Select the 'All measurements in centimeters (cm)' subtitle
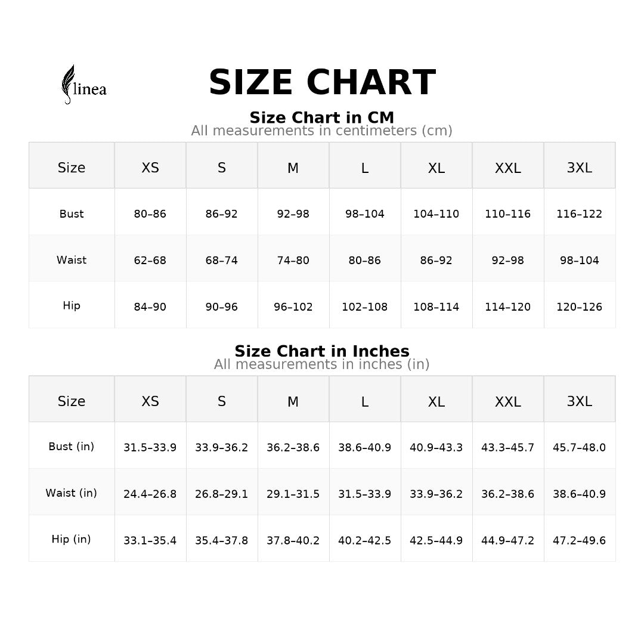This screenshot has height=644, width=644. [x=322, y=131]
